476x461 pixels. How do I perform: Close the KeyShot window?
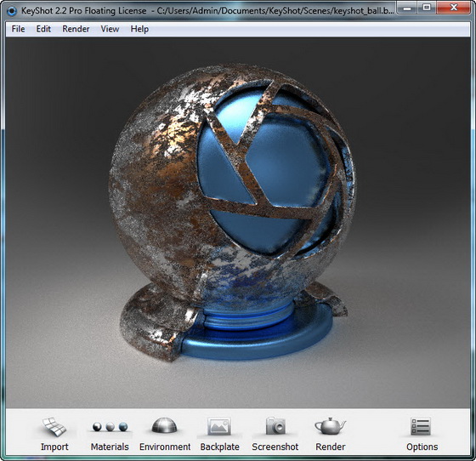click(x=454, y=8)
